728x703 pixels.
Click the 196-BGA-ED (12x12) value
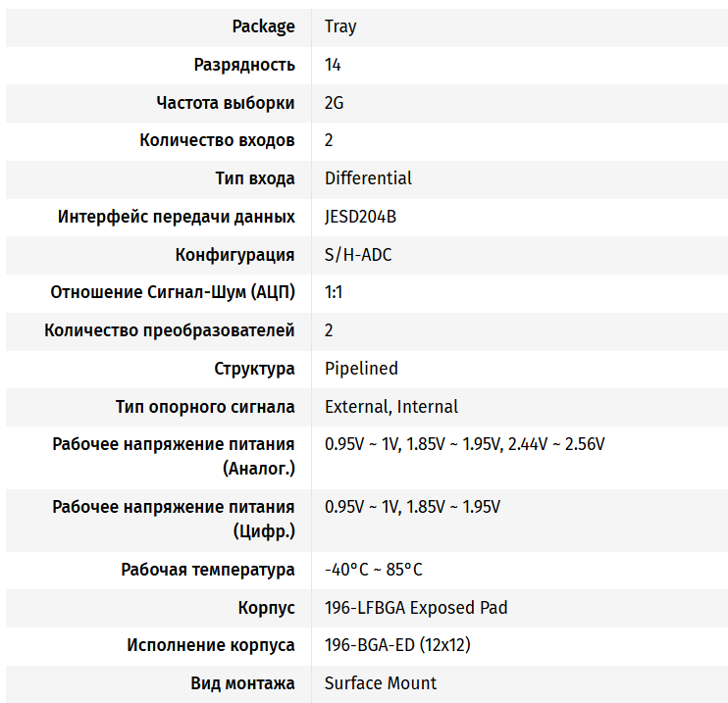pos(397,645)
